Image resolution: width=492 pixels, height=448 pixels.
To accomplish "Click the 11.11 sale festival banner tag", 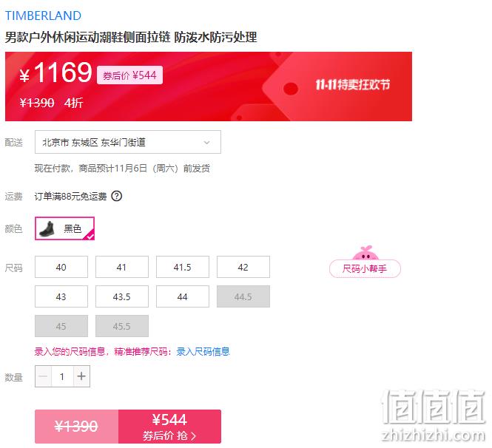I will pos(352,84).
